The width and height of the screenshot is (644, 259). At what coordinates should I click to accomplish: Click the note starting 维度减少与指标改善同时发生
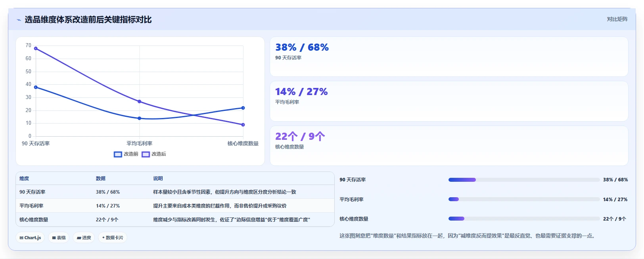click(x=232, y=220)
